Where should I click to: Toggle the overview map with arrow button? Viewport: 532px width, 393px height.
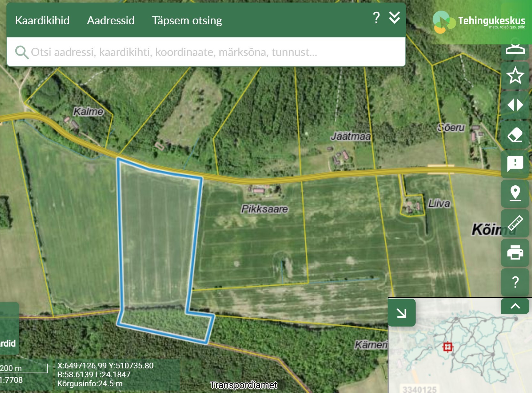(402, 313)
